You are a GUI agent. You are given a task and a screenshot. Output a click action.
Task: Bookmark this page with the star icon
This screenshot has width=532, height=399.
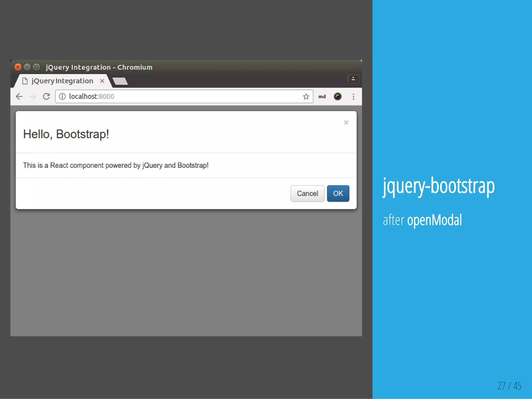[306, 97]
